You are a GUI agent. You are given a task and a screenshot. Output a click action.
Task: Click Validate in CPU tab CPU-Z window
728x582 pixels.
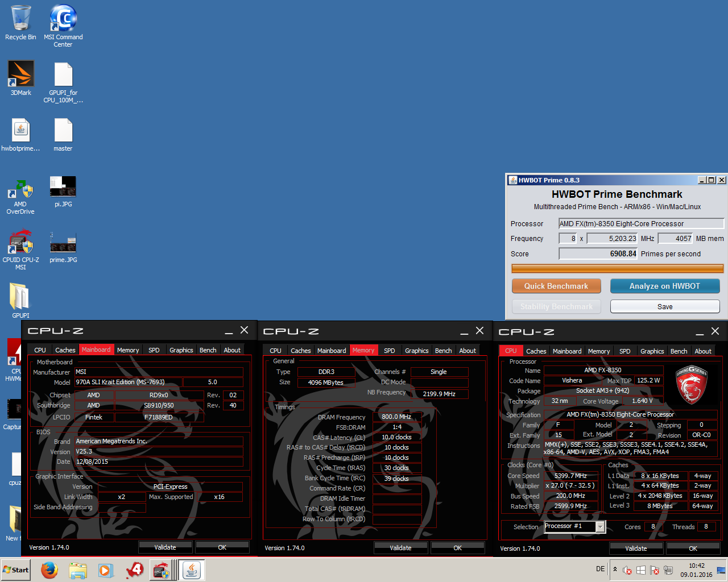pos(636,548)
